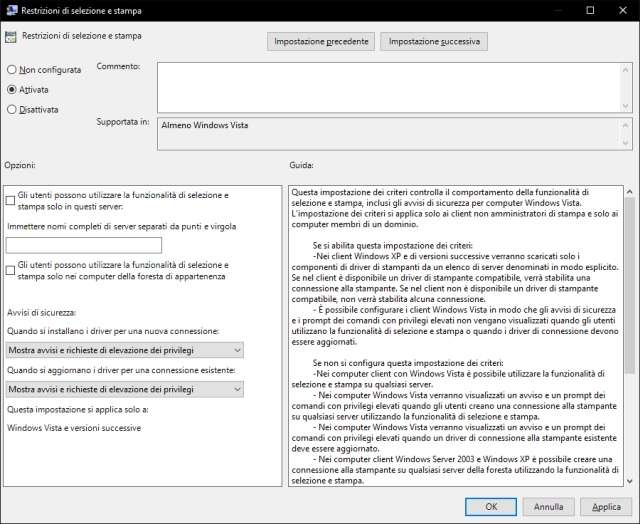This screenshot has width=640, height=524.
Task: Click the Guida panel scrollbar thumb
Action: point(629,285)
